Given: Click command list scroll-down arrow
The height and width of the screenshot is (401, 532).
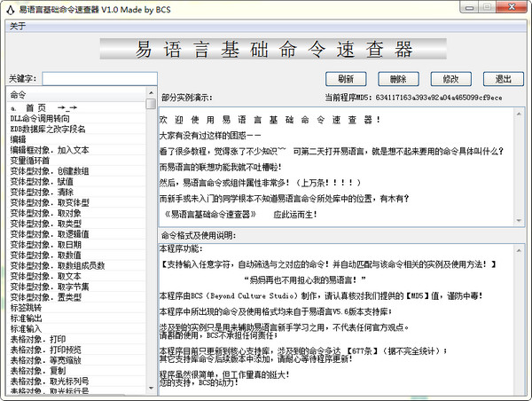Looking at the screenshot, I should click(x=151, y=389).
